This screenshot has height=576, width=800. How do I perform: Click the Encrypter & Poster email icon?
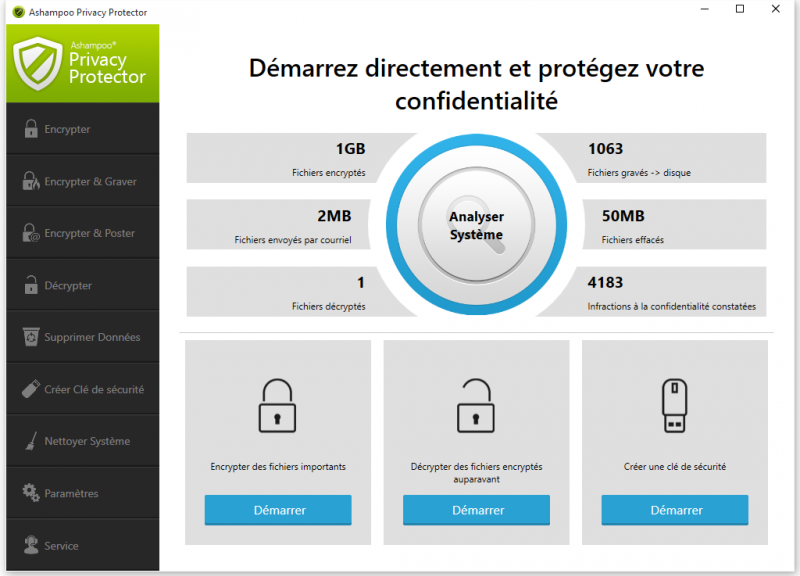click(29, 232)
